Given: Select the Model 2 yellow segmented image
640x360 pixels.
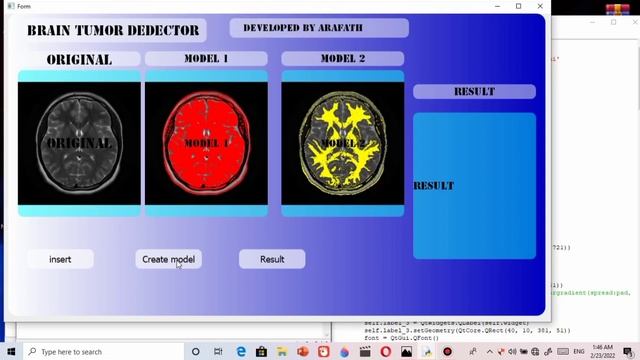Looking at the screenshot, I should 343,143.
